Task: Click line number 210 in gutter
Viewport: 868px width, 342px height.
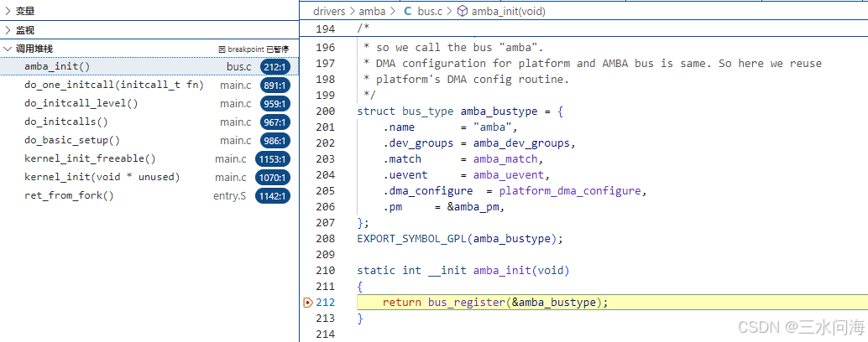Action: coord(325,271)
